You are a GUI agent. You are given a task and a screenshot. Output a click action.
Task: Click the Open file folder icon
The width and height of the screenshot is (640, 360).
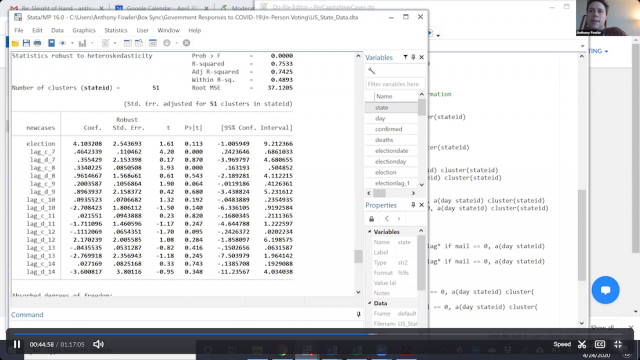point(15,43)
